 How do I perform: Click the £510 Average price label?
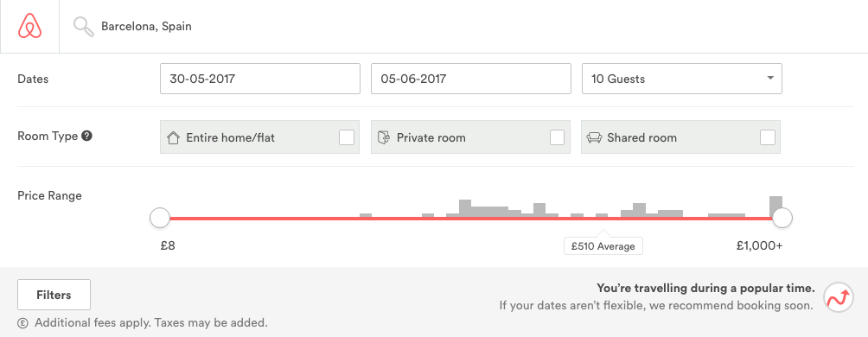tap(603, 246)
